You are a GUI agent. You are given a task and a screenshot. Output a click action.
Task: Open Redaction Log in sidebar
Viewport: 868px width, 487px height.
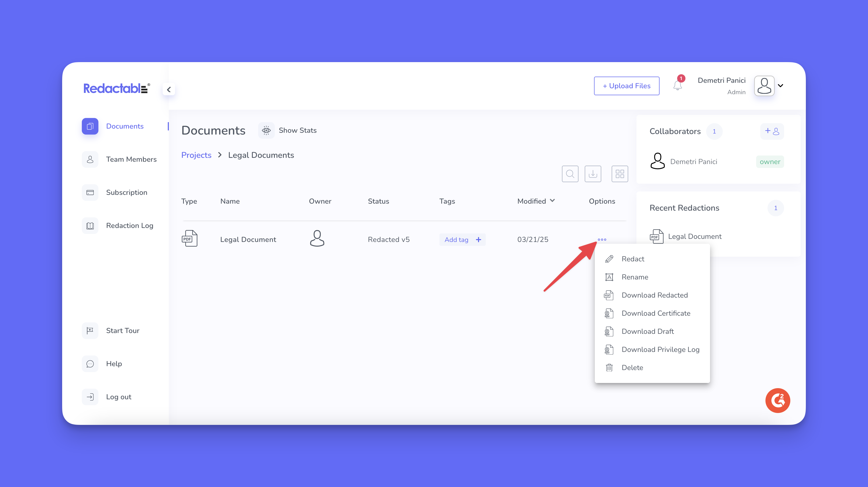129,226
